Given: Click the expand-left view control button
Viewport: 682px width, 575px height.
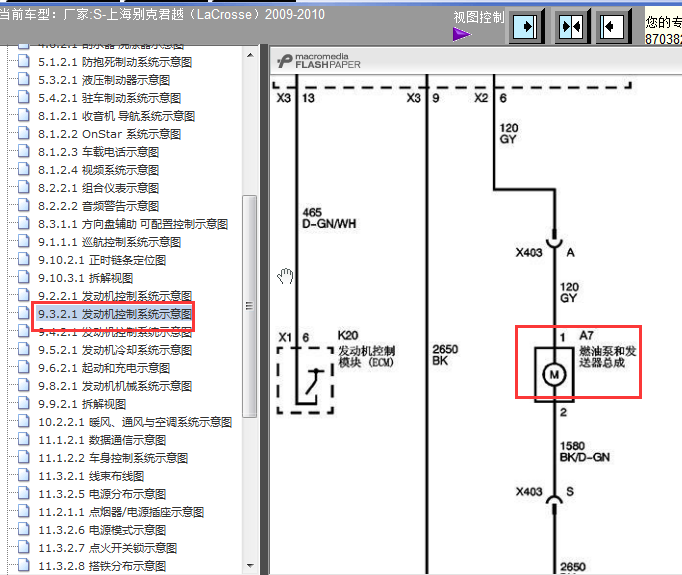Looking at the screenshot, I should [612, 27].
